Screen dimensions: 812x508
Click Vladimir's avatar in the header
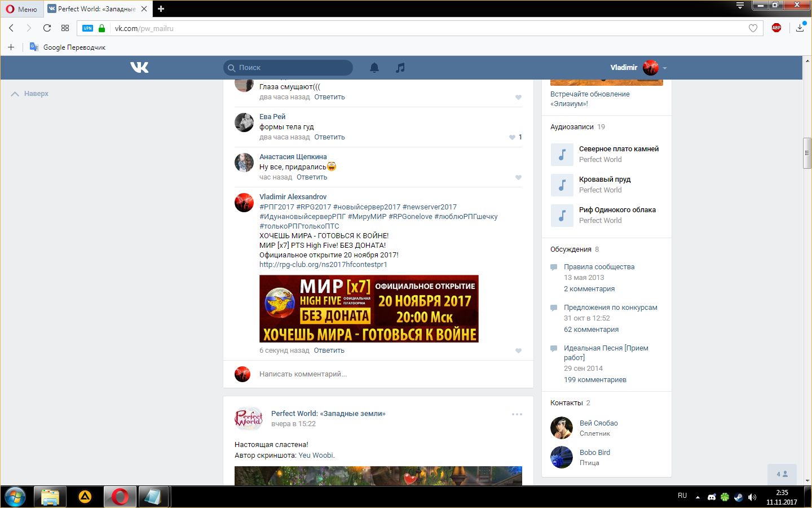[x=651, y=68]
